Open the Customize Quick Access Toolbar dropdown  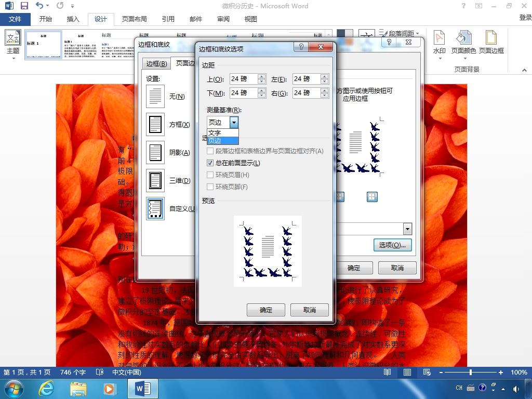pyautogui.click(x=72, y=6)
